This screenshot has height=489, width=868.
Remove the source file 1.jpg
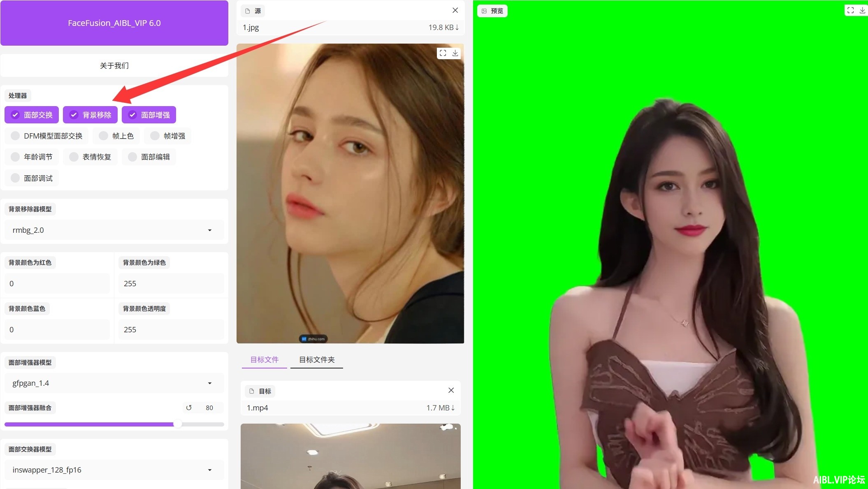[455, 10]
